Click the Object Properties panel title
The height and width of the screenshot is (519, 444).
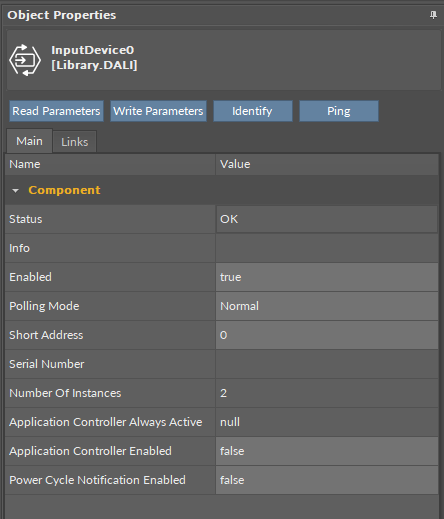tap(62, 15)
